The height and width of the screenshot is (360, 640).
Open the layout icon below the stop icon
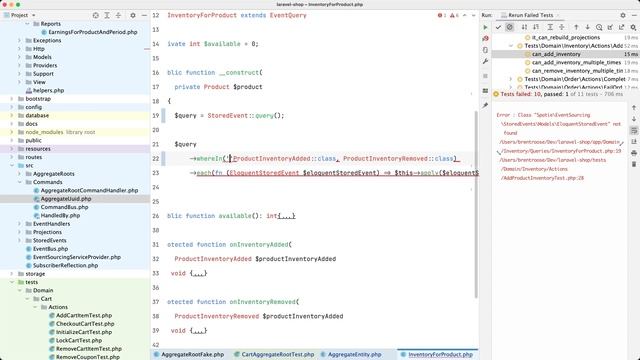pos(485,91)
